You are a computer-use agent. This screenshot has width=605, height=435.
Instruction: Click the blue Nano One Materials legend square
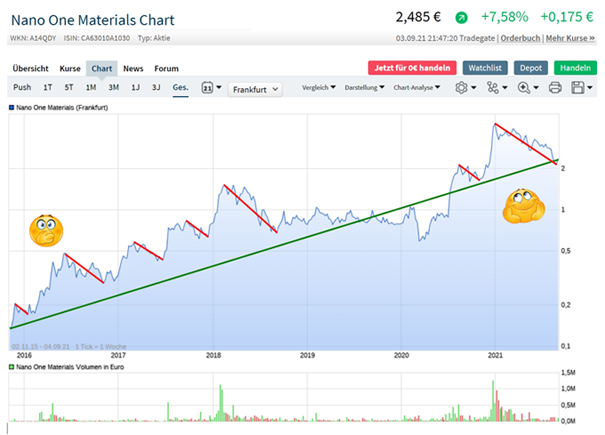11,108
